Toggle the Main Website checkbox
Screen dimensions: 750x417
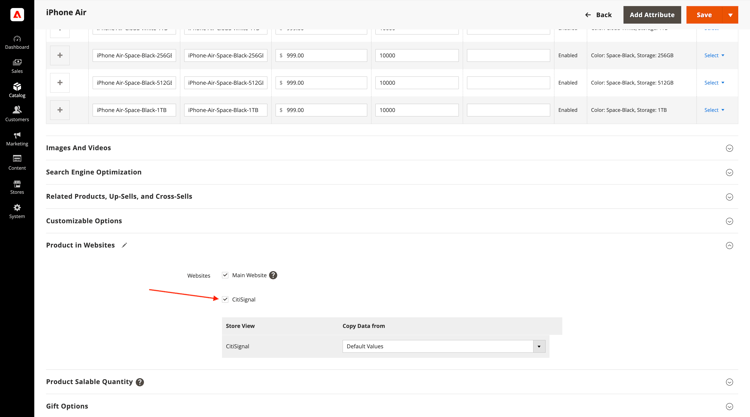(225, 275)
